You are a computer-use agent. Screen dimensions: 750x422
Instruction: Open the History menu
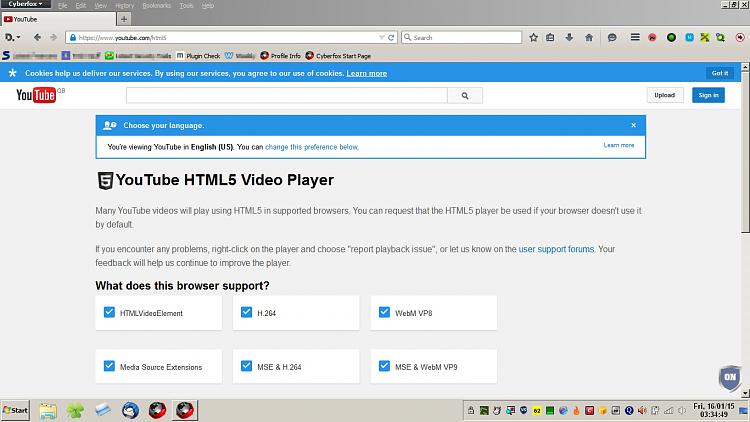tap(124, 6)
